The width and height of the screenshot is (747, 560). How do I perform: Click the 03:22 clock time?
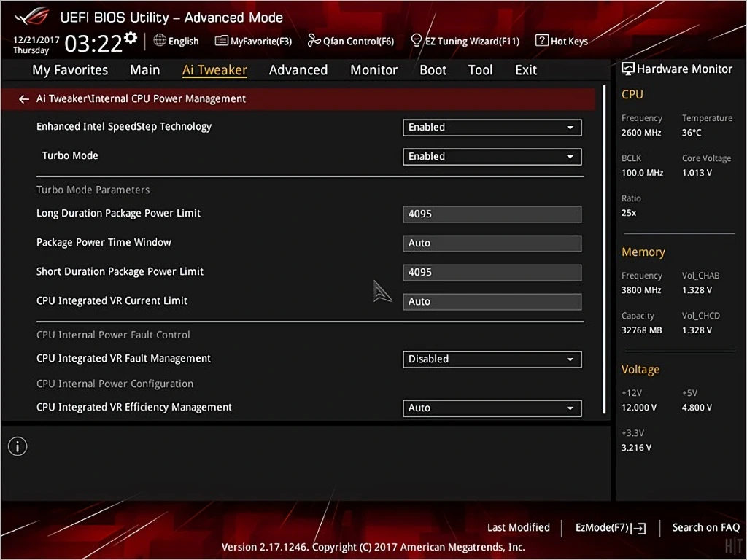(x=93, y=44)
